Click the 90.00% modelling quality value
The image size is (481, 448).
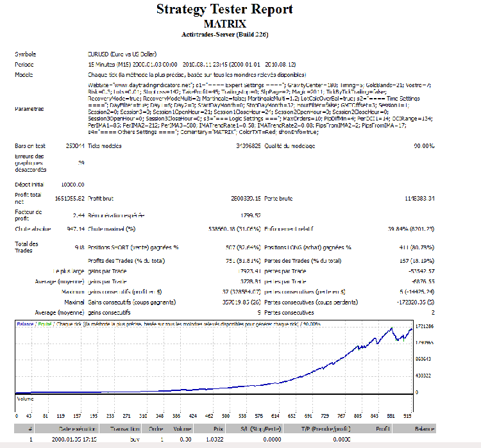click(424, 146)
